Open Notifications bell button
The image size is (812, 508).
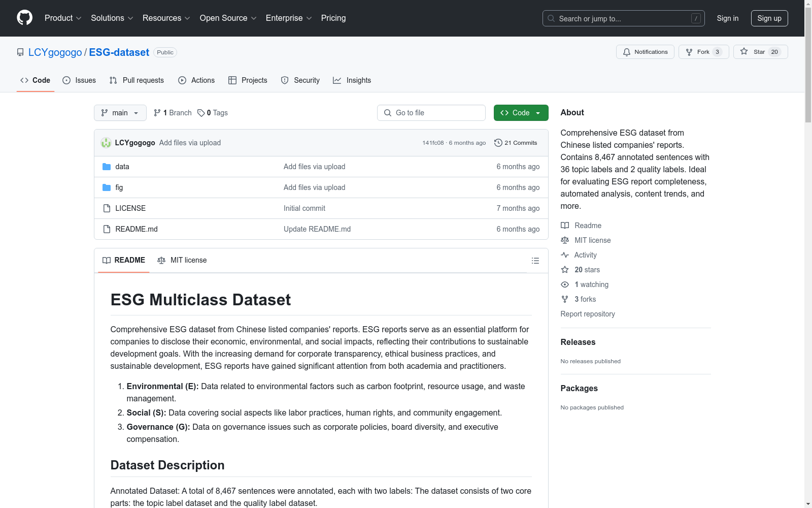[x=645, y=52]
